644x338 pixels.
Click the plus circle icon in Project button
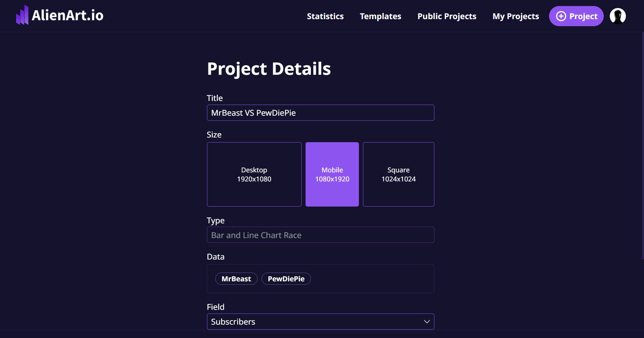click(561, 16)
